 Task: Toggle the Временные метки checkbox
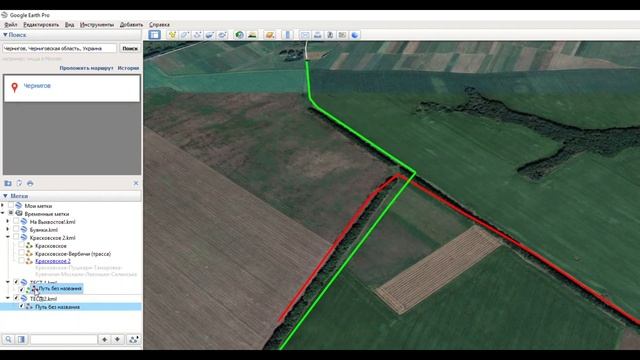click(x=11, y=213)
